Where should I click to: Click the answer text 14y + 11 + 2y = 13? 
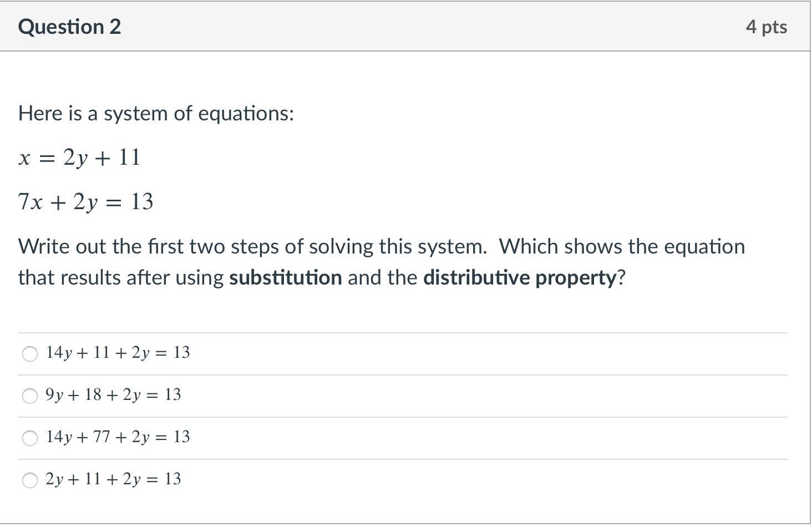point(118,353)
